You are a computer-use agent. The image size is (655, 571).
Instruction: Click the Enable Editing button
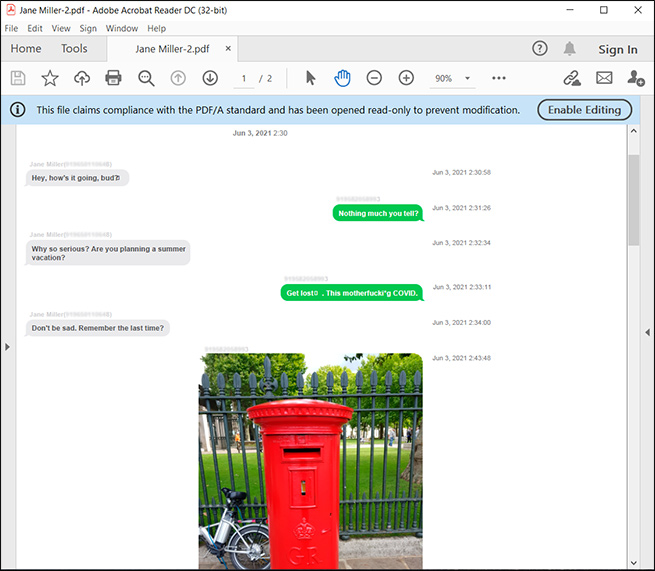585,110
